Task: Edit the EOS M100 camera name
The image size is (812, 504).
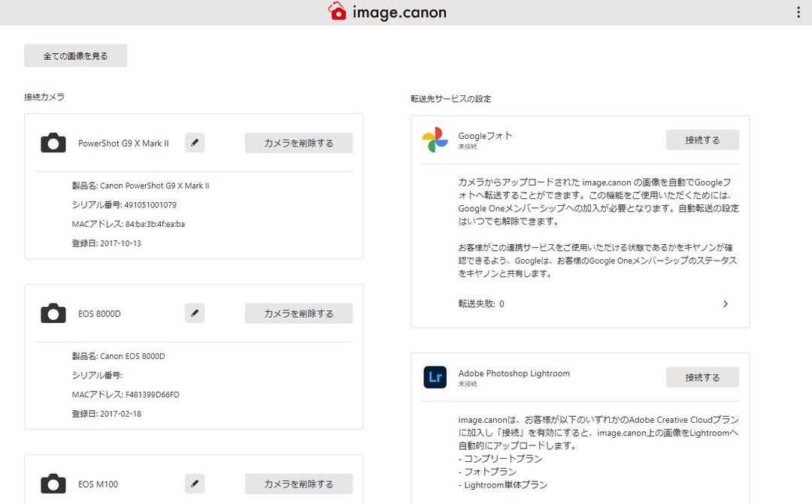Action: (x=195, y=484)
